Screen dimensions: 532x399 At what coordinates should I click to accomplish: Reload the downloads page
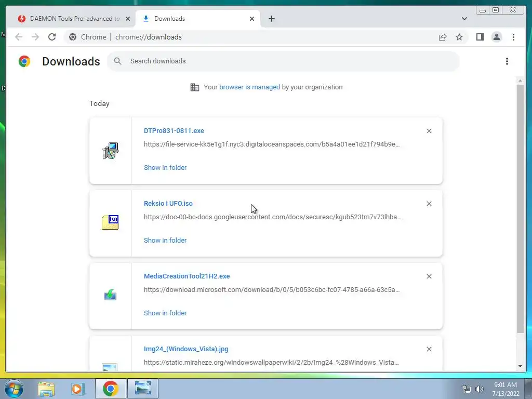(x=52, y=37)
